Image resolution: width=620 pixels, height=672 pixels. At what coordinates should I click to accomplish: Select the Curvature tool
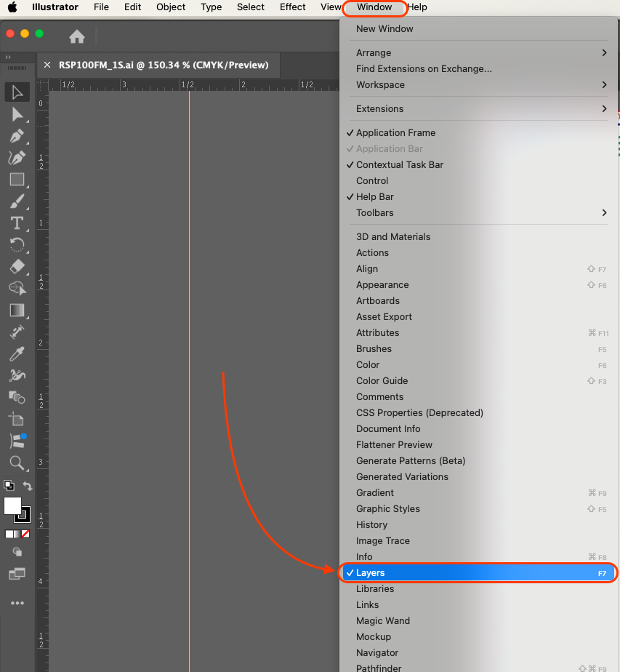click(17, 158)
